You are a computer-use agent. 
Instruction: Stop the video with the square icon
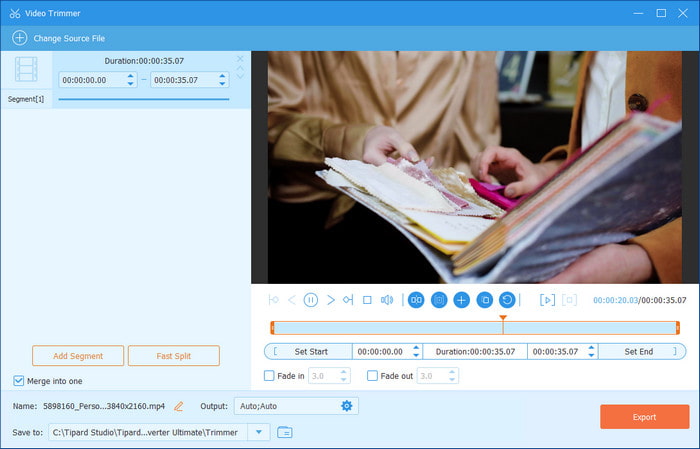point(367,300)
